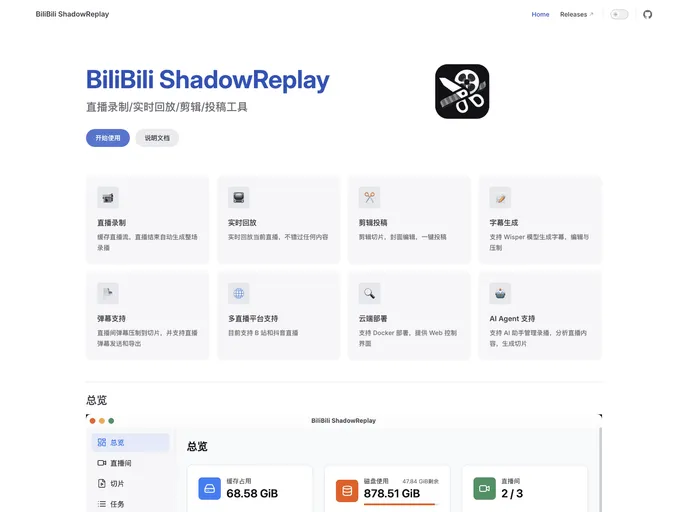Image resolution: width=688 pixels, height=512 pixels.
Task: Click the film-and-scissors app logo
Action: 462,91
